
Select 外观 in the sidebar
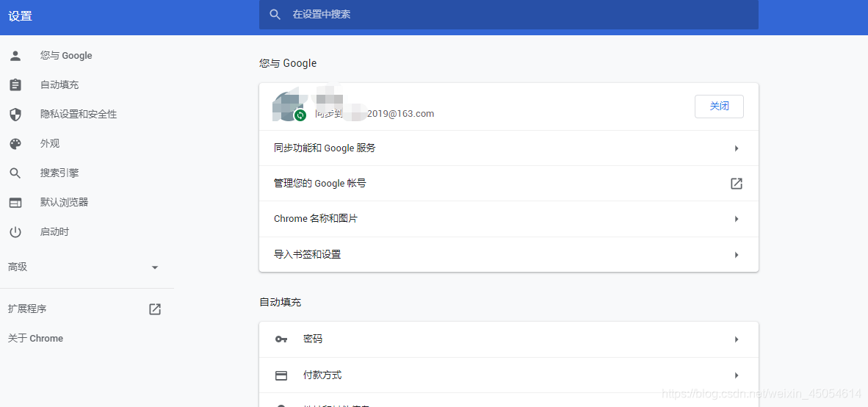(50, 143)
